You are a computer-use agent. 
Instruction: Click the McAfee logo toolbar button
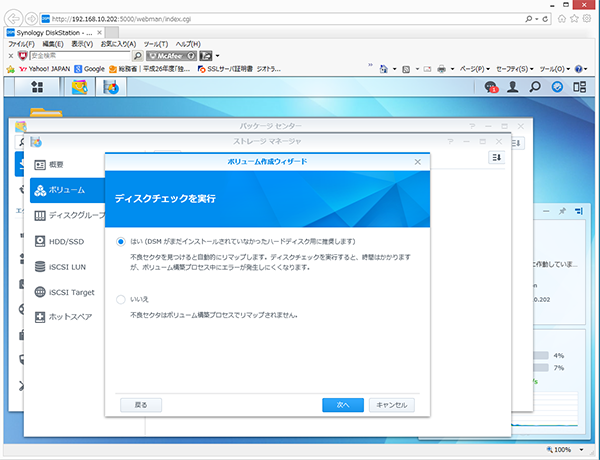pyautogui.click(x=171, y=56)
